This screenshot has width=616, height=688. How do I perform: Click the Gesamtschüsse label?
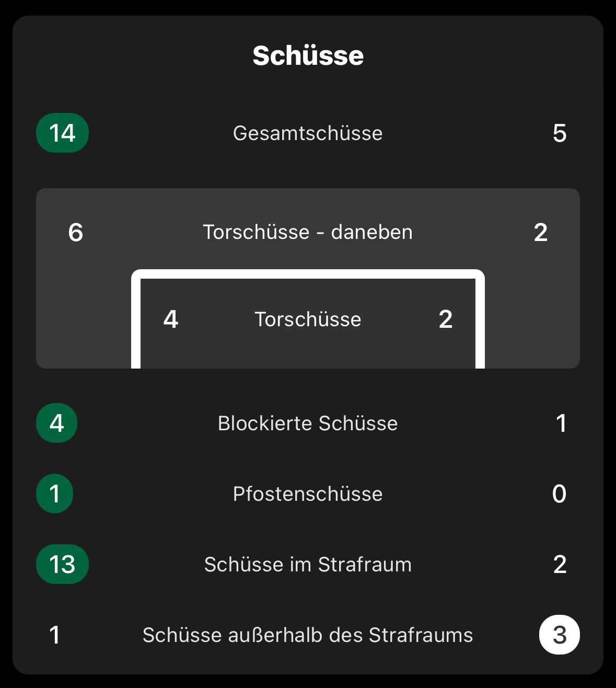point(308,133)
